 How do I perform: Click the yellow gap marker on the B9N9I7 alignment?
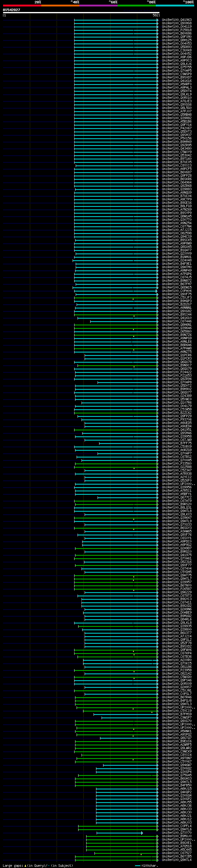[x=134, y=366]
